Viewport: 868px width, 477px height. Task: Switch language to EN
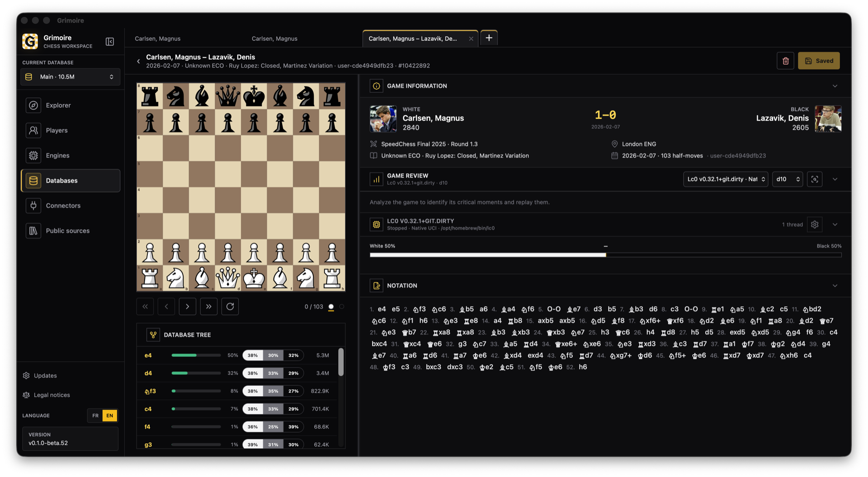[110, 416]
